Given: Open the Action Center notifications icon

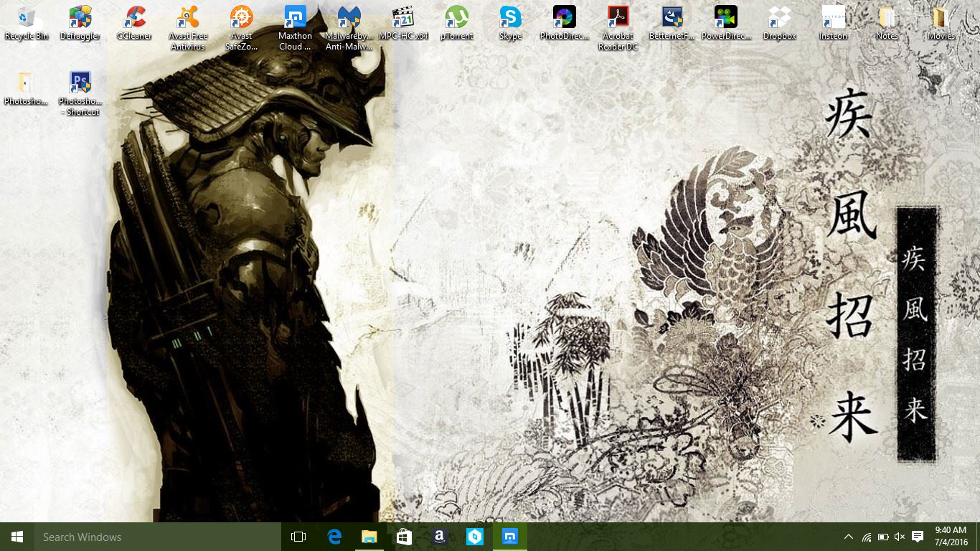Looking at the screenshot, I should [x=917, y=537].
